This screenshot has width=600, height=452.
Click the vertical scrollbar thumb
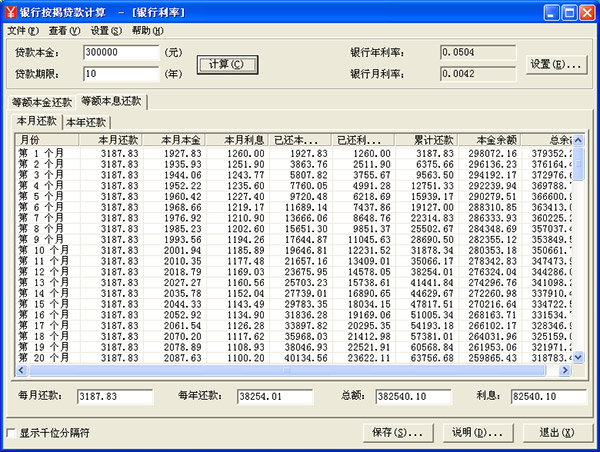(x=578, y=163)
